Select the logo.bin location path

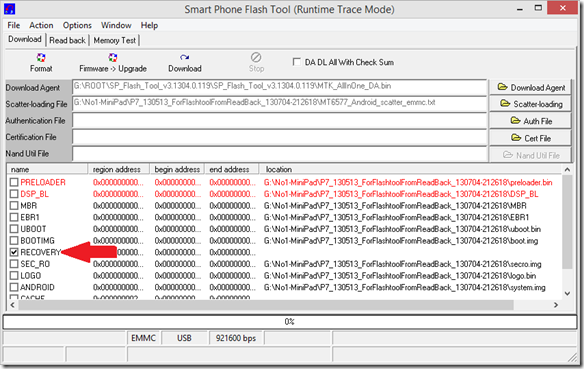coord(400,276)
